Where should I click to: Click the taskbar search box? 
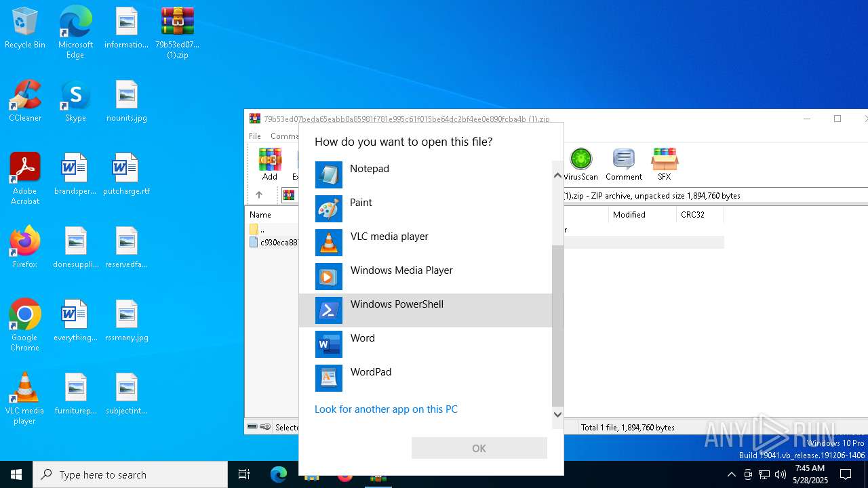point(130,474)
